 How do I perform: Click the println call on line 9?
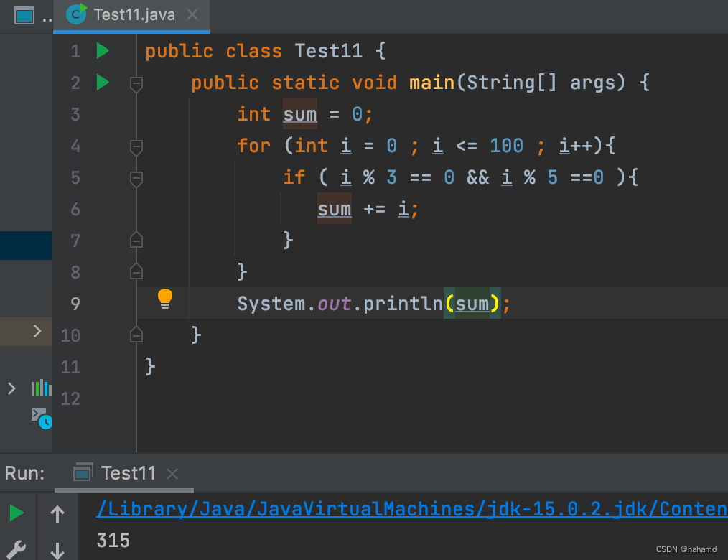(403, 304)
